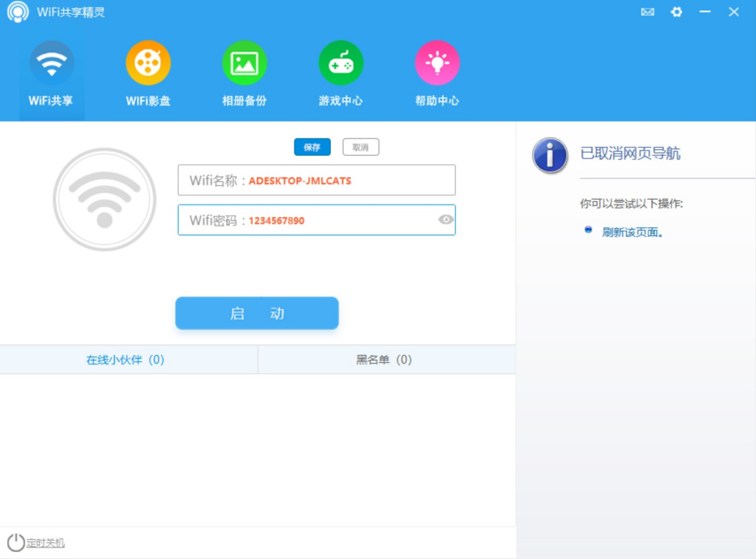Toggle password visibility with the eye icon

[x=446, y=220]
